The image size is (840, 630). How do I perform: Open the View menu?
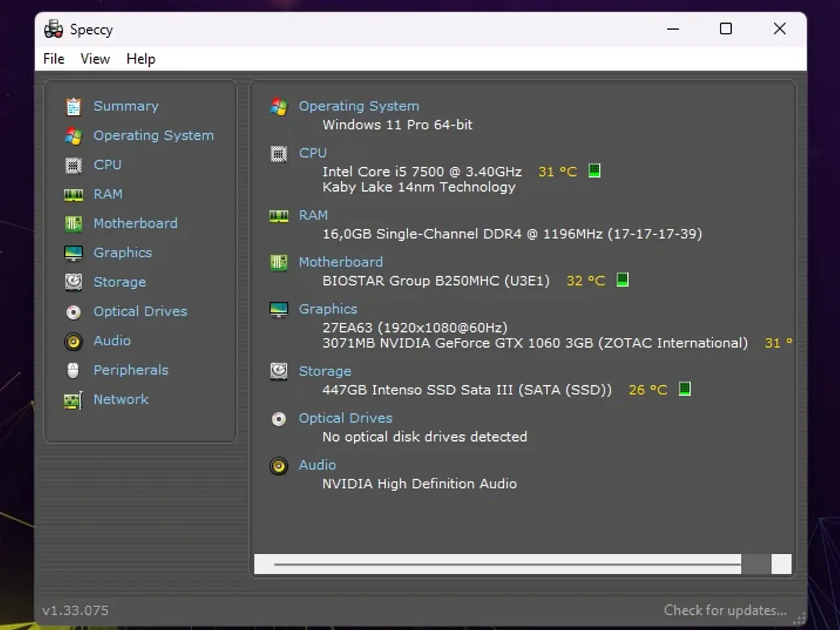tap(95, 58)
